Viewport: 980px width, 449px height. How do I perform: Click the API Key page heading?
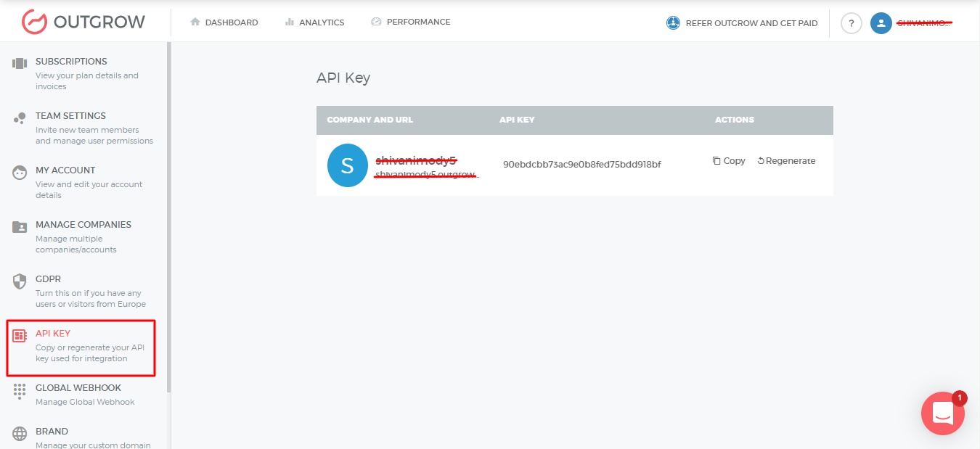(343, 78)
